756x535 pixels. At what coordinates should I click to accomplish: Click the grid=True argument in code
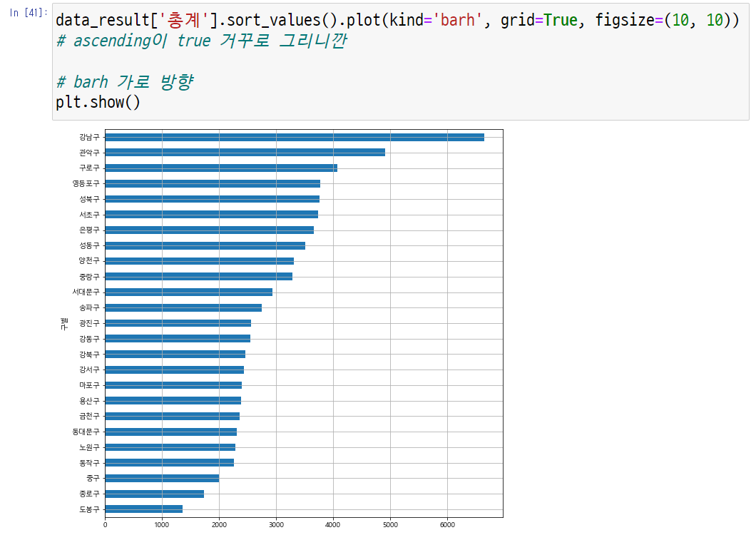tap(538, 20)
